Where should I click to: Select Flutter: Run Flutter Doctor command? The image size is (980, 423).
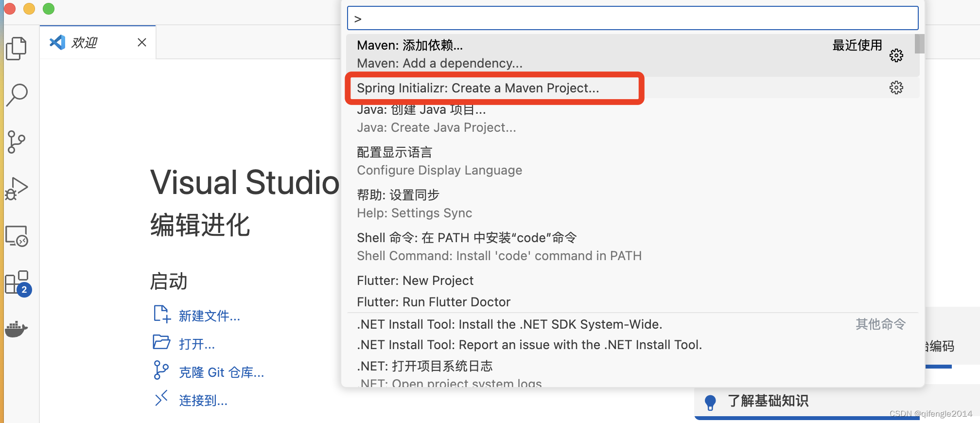632,302
